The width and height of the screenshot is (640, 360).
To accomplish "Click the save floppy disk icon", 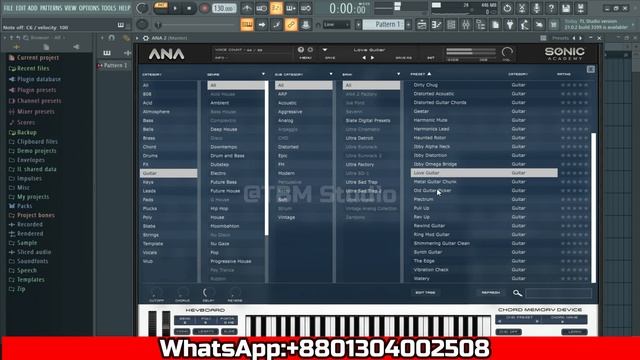I will point(566,8).
